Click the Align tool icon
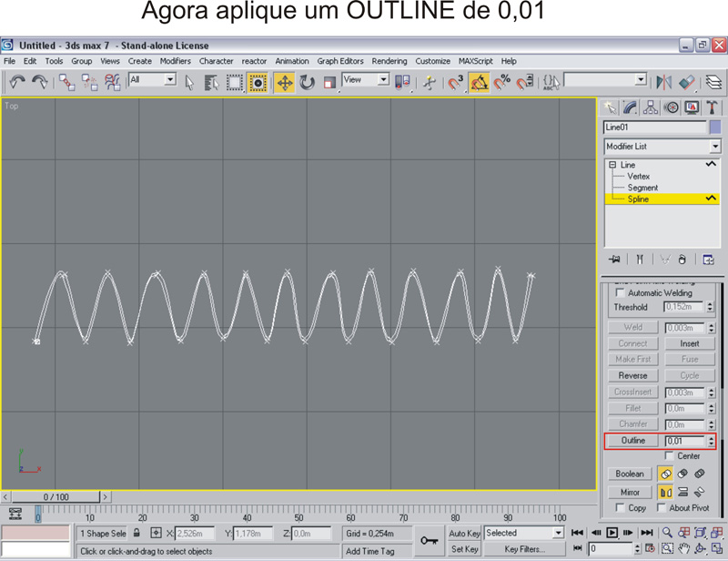 (686, 83)
